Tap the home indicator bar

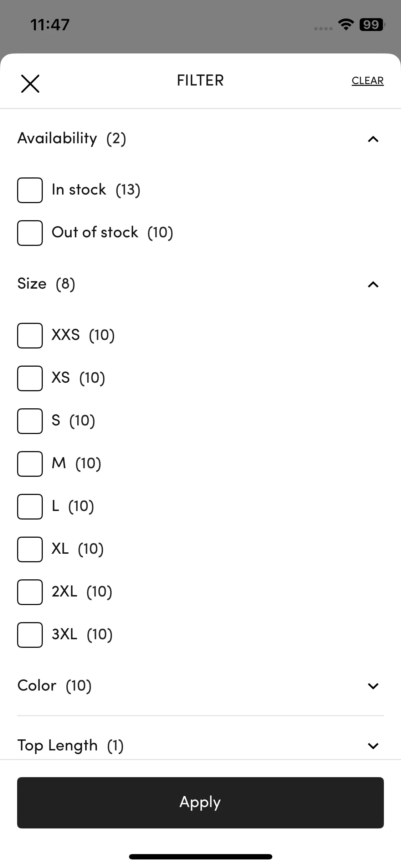pos(200,857)
